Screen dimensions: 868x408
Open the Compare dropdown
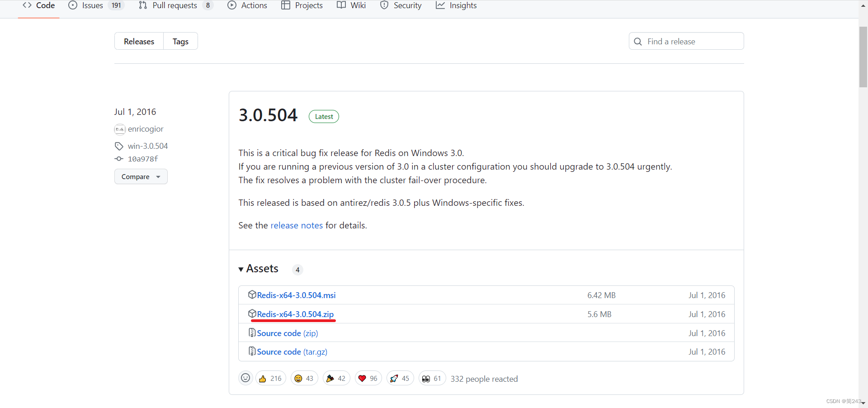[x=141, y=176]
